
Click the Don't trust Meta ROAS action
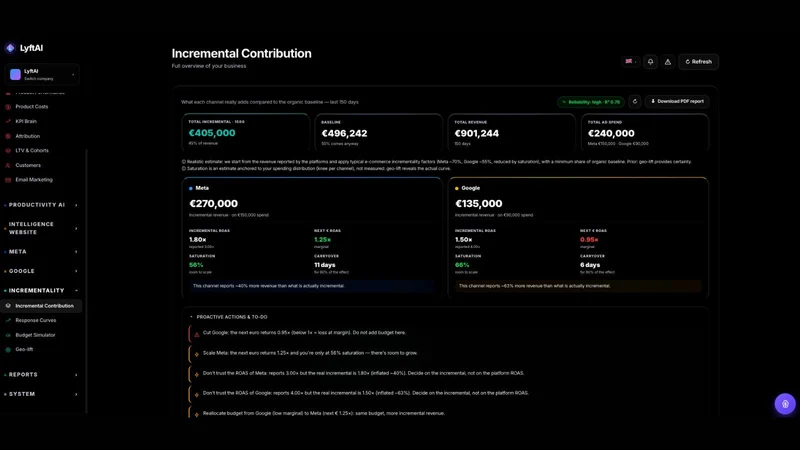(363, 373)
